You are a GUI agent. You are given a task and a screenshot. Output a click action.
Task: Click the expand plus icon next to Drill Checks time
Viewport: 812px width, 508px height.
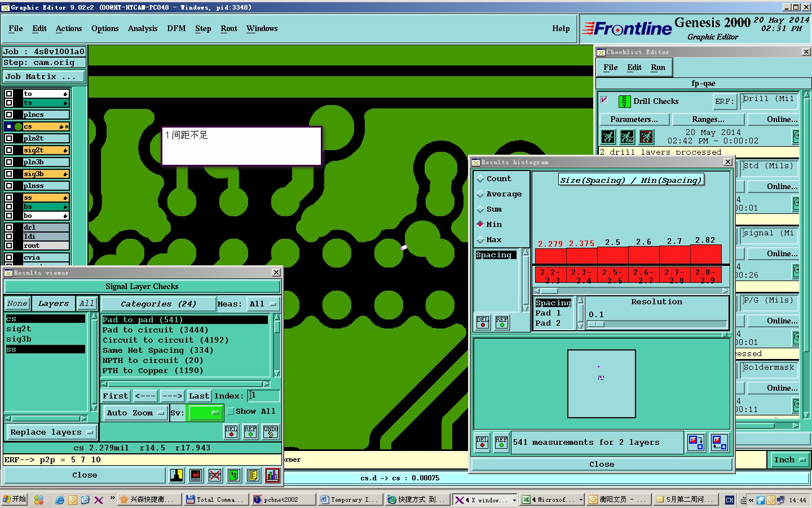pyautogui.click(x=796, y=136)
